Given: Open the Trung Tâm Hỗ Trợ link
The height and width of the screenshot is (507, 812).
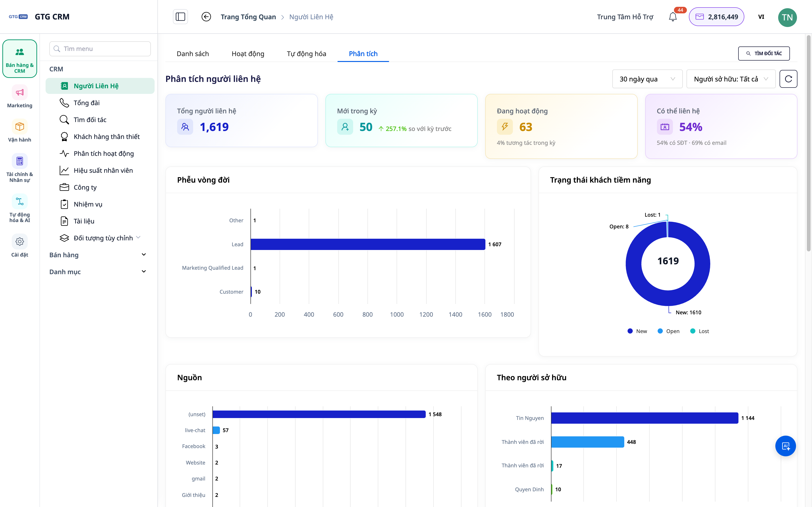Looking at the screenshot, I should click(x=625, y=17).
